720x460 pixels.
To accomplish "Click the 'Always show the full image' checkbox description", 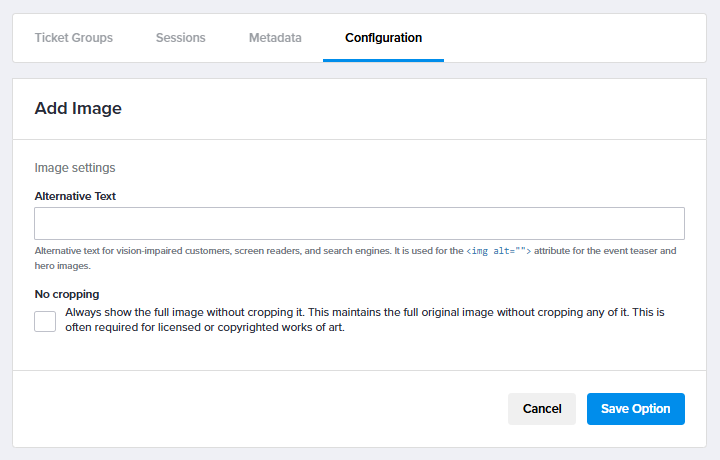I will (x=365, y=320).
